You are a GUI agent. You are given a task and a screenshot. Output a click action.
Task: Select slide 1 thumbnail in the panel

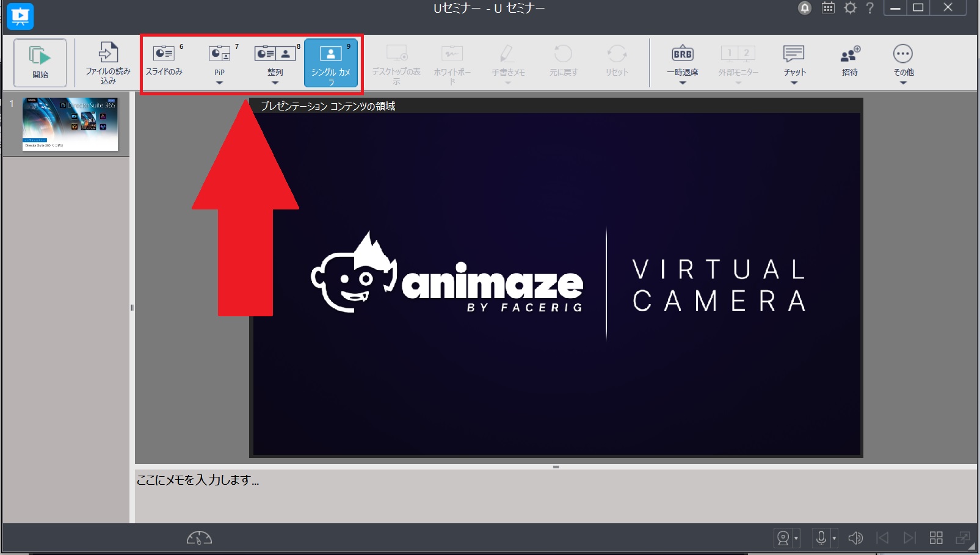(x=70, y=124)
